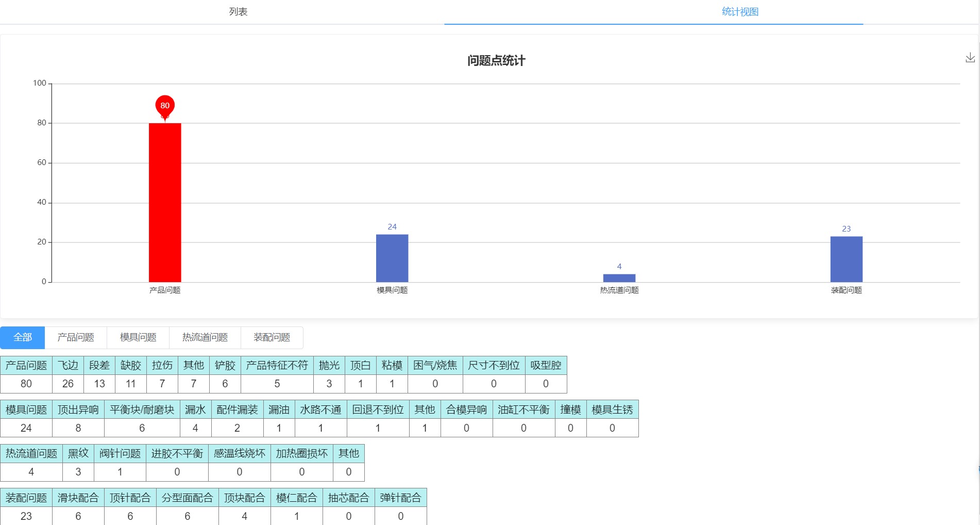Click the 产品特征不符 header cell
Screen dimensions: 980x525
tap(277, 365)
